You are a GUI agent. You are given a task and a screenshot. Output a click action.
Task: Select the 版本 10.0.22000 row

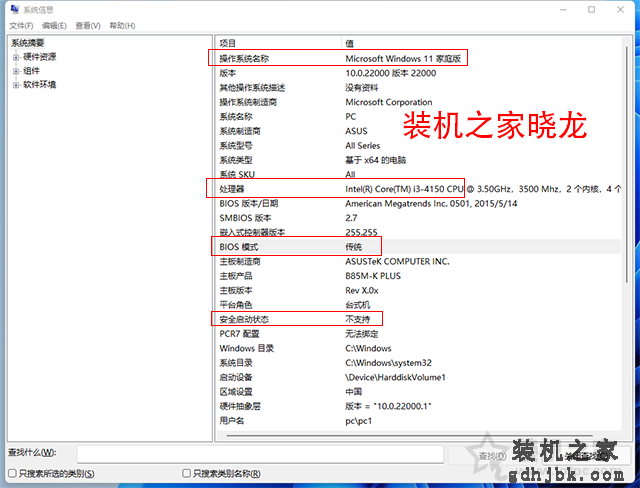pos(418,73)
